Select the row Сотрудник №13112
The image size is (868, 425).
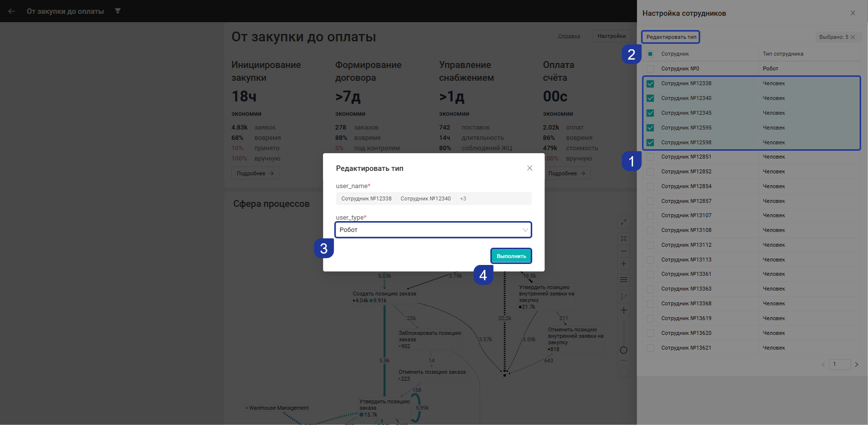click(x=751, y=245)
